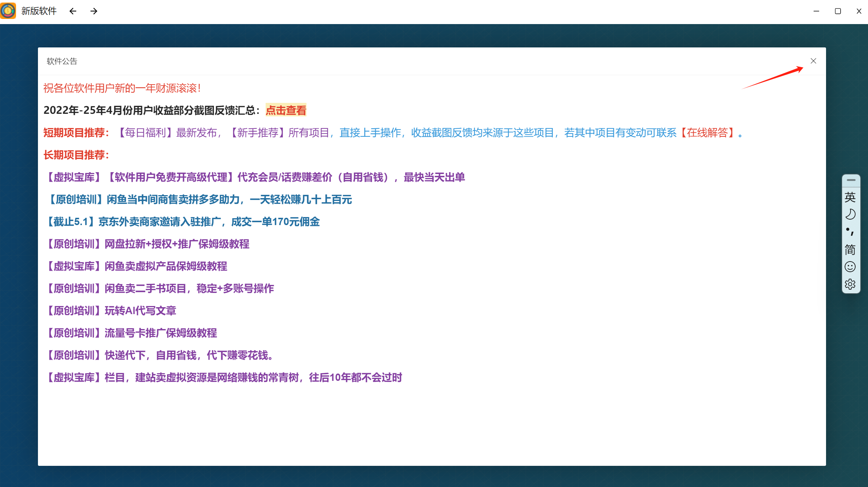
Task: Switch input method to English with 英 toggle
Action: tap(850, 197)
